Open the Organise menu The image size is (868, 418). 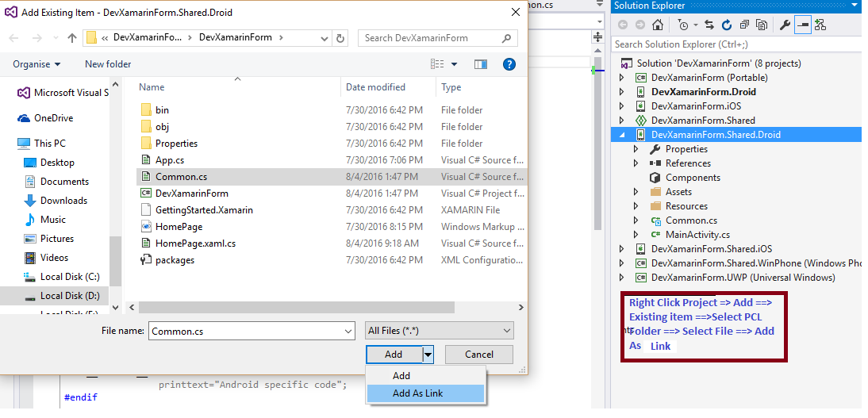[37, 64]
